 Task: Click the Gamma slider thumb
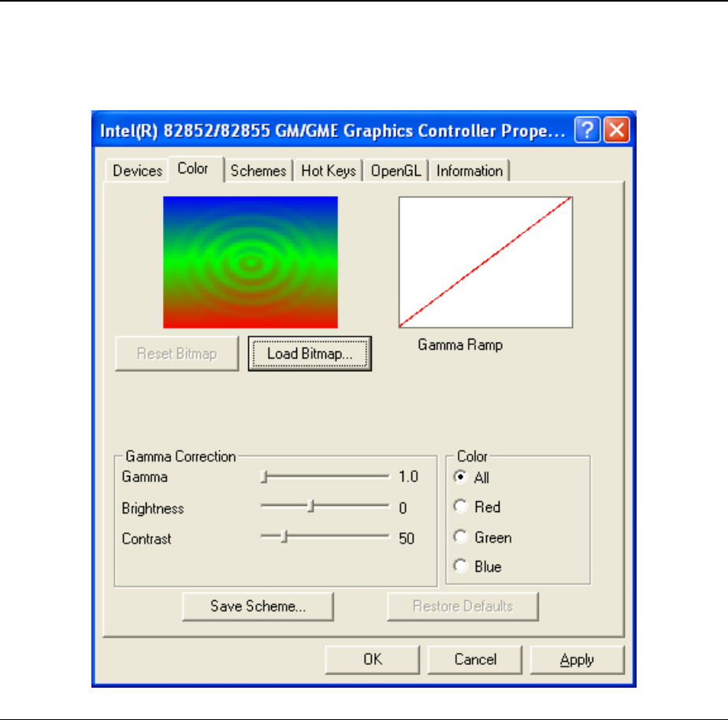pos(264,477)
